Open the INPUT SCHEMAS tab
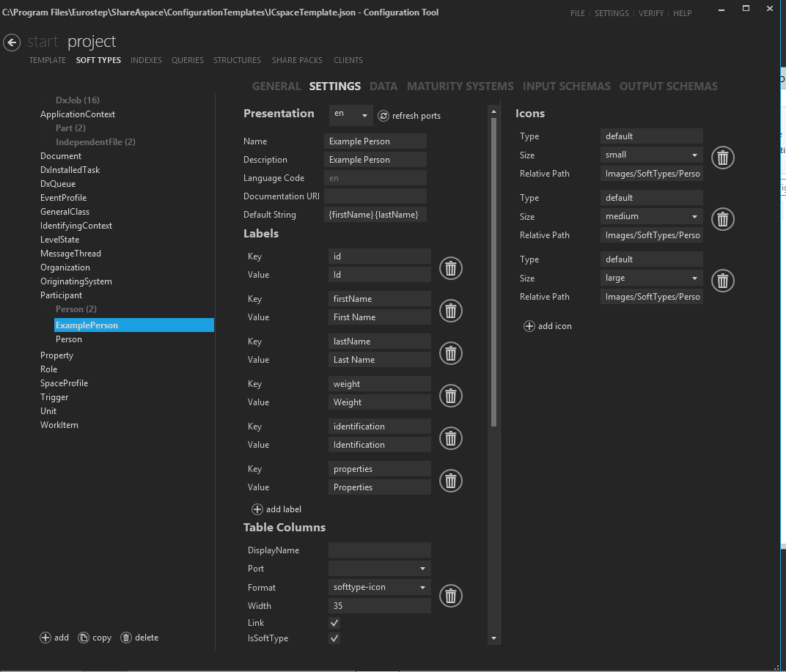Screen dimensions: 786x672 (x=567, y=86)
